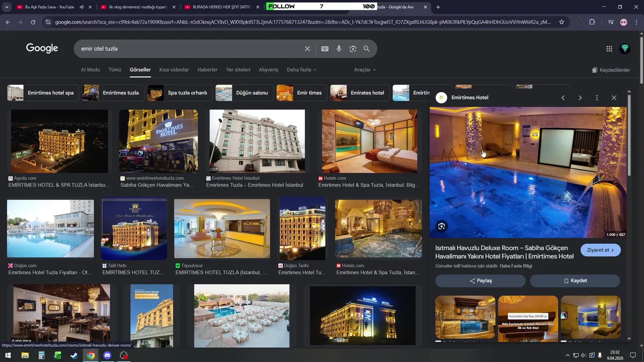Open the Agoda.com hotel night image

[x=59, y=141]
